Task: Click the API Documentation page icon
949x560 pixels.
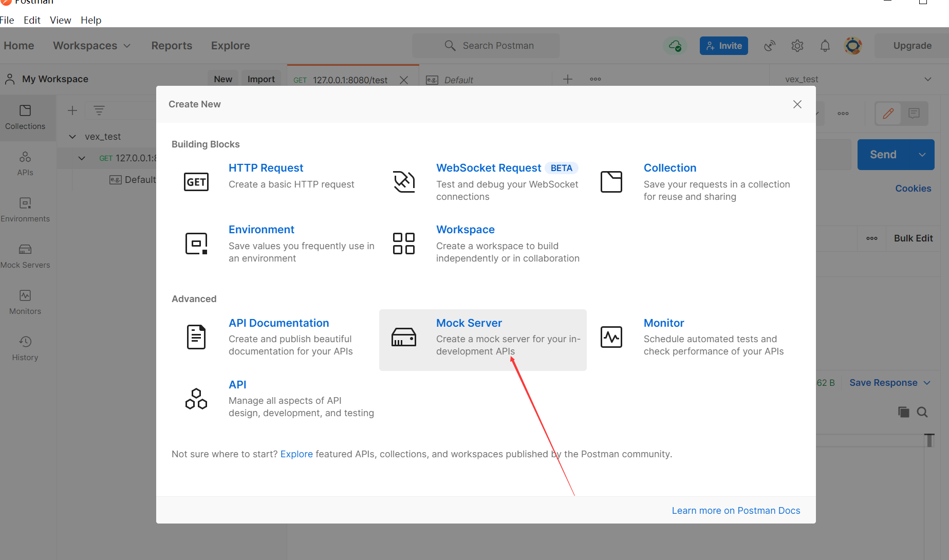Action: pyautogui.click(x=196, y=337)
